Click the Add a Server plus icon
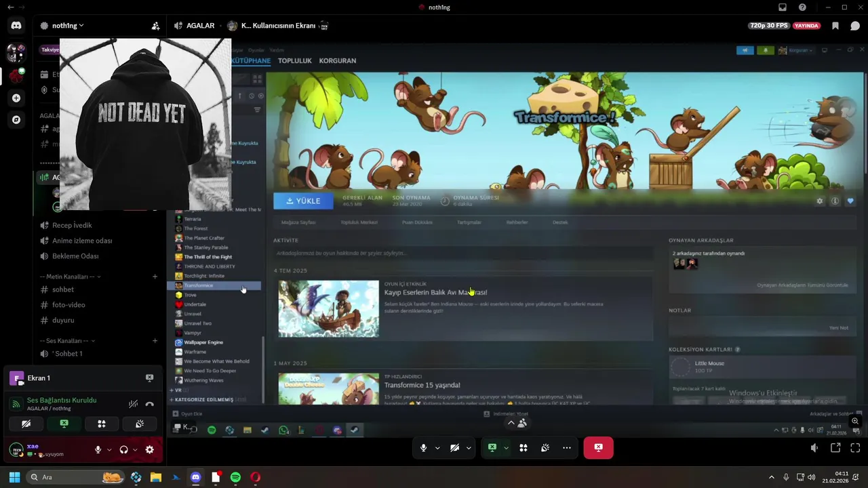The image size is (868, 488). (x=16, y=98)
